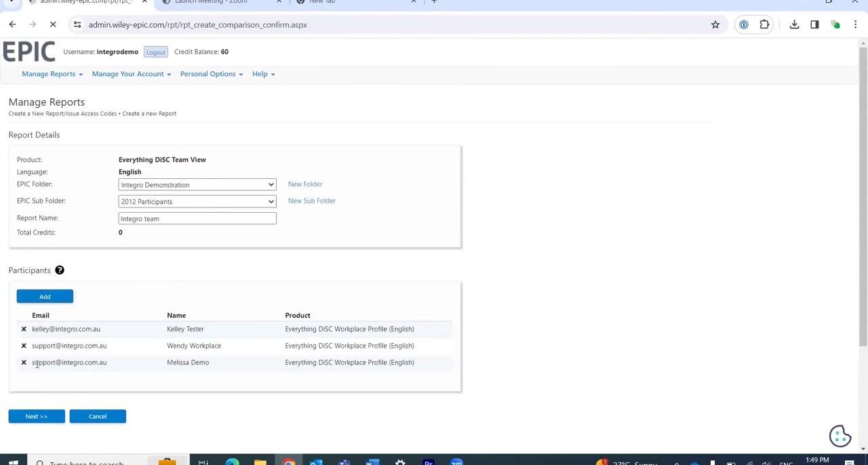
Task: Click support@integro.com.au in Melissa Demo row
Action: (x=69, y=362)
